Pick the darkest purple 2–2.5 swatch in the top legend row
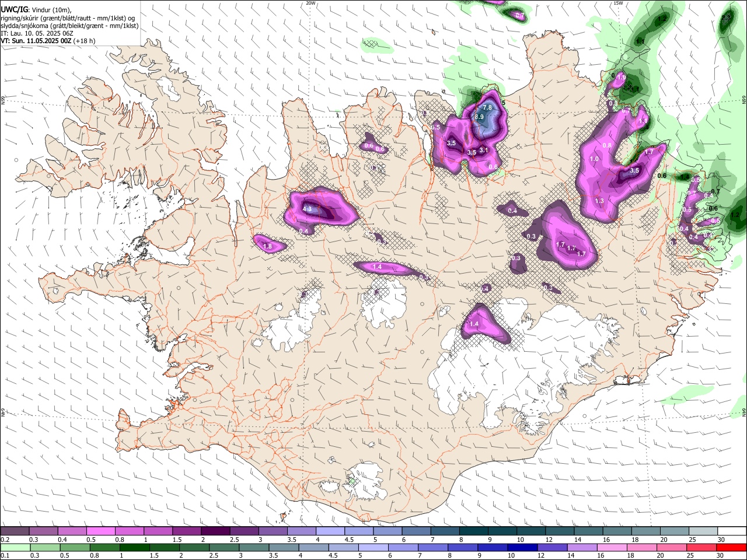This screenshot has height=560, width=747. [x=215, y=531]
